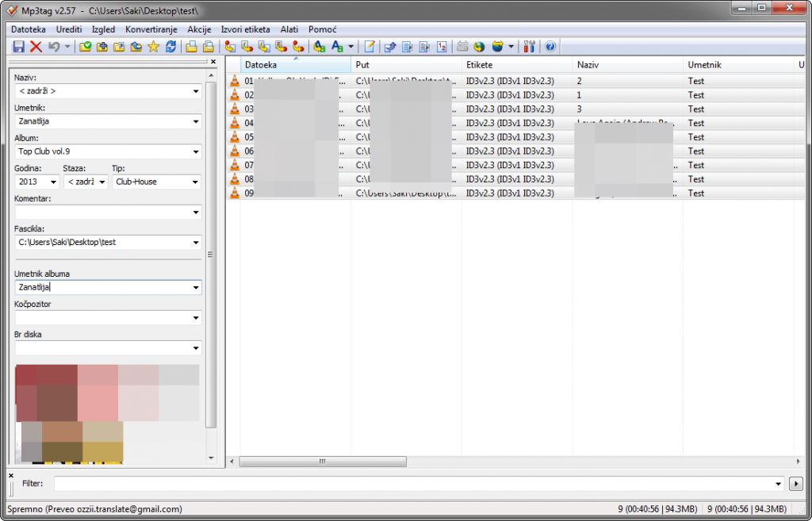Open the Godina year dropdown
The image size is (812, 521).
coord(52,182)
